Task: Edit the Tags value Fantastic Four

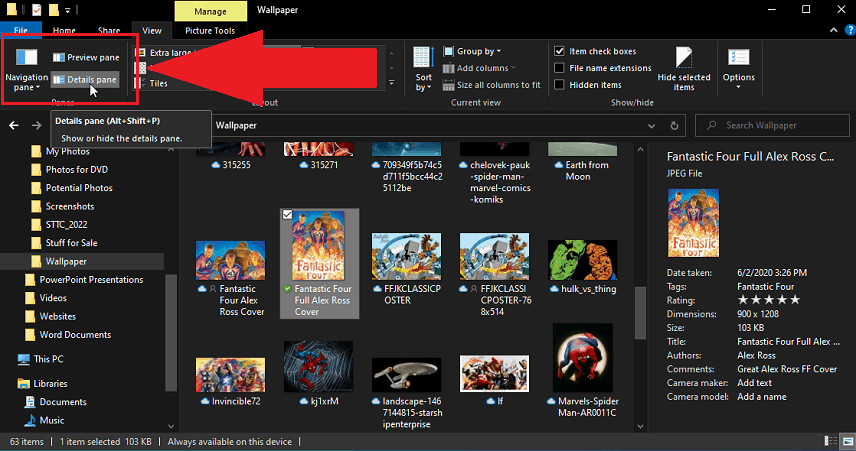Action: 765,287
